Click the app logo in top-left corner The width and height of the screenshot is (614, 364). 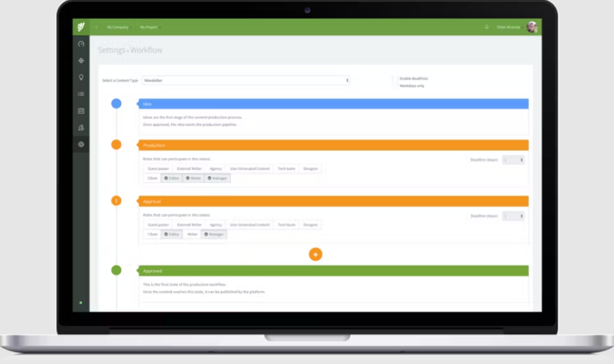[81, 27]
